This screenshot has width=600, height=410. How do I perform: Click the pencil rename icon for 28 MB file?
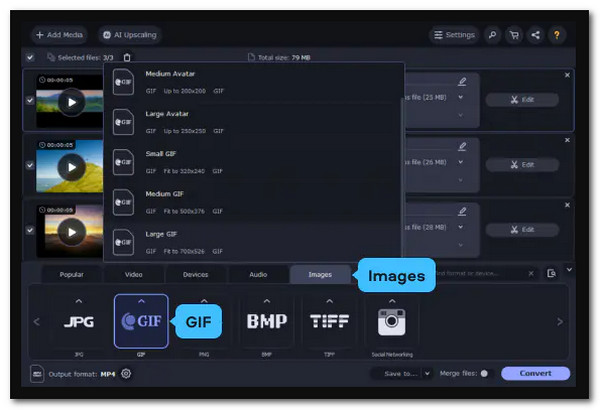[462, 211]
